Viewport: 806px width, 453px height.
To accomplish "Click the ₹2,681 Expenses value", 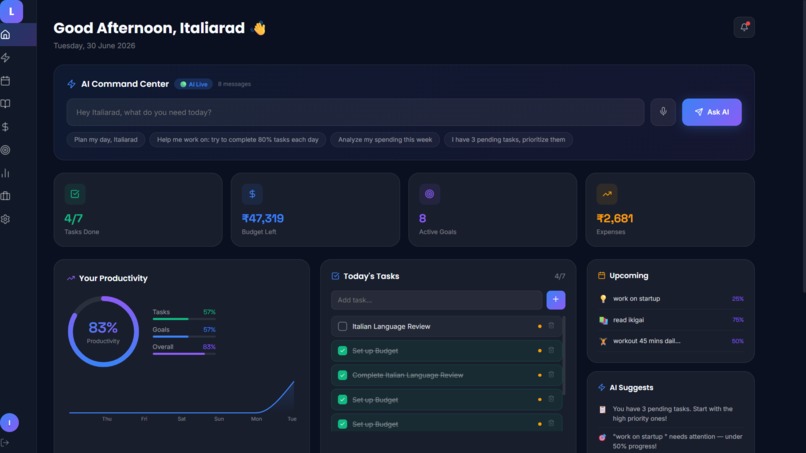I will coord(615,219).
